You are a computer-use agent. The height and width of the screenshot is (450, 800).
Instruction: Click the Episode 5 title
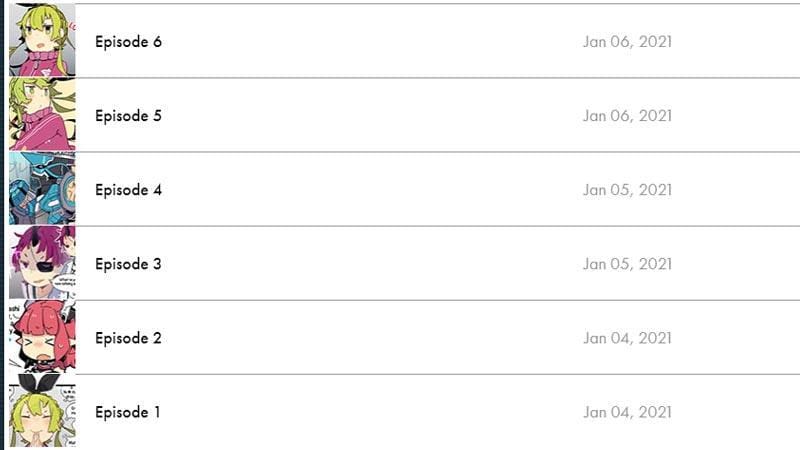click(128, 116)
